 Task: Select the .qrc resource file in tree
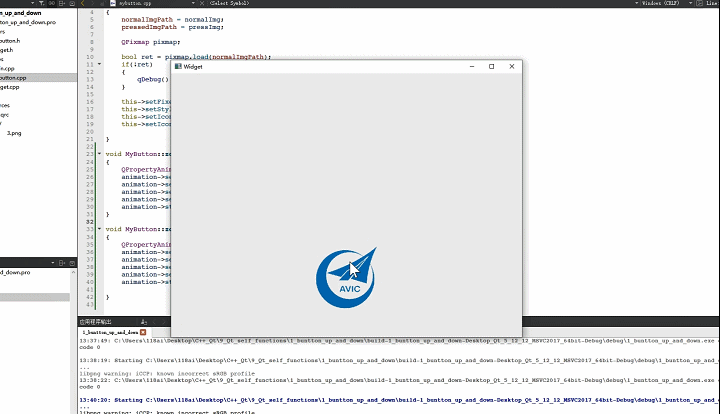click(5, 115)
